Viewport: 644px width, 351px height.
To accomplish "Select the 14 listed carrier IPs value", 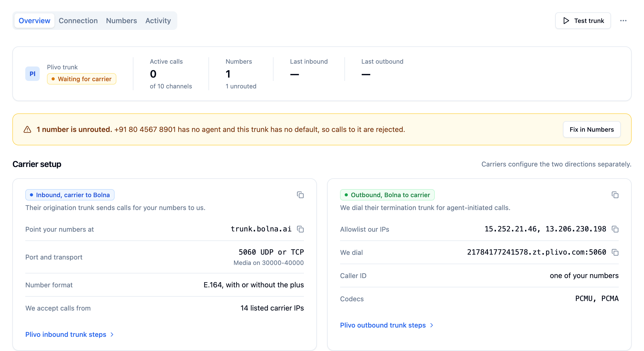I will [x=272, y=308].
